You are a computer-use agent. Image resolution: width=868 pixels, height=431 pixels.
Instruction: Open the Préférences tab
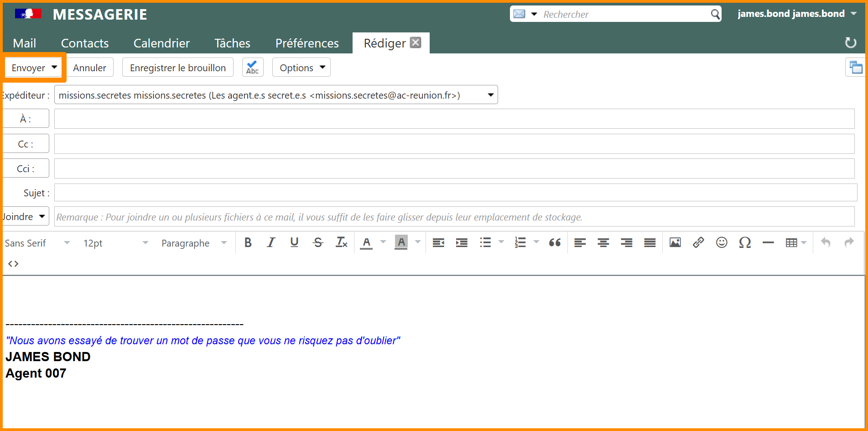[x=307, y=43]
